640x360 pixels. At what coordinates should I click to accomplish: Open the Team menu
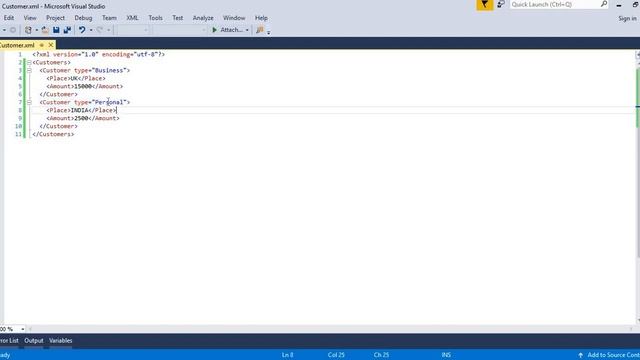click(109, 18)
